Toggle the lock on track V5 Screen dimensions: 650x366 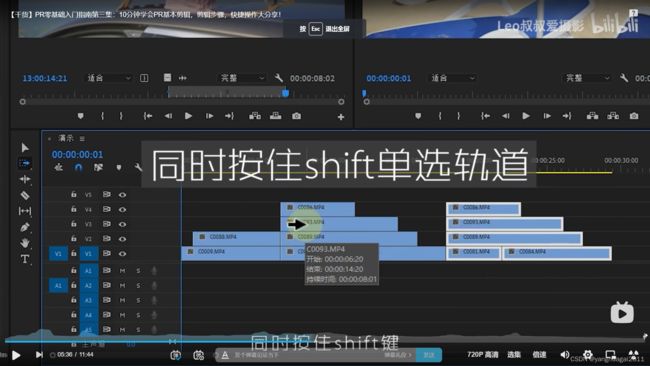(x=73, y=194)
